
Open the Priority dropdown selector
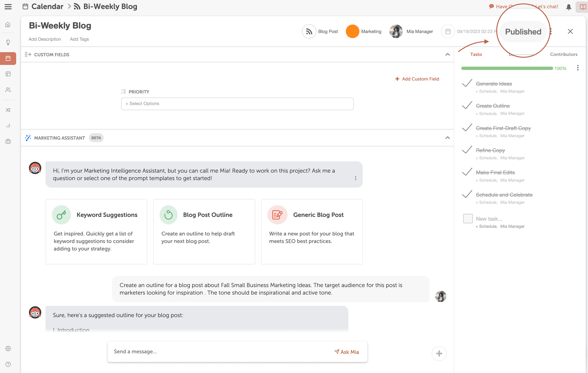click(x=237, y=103)
